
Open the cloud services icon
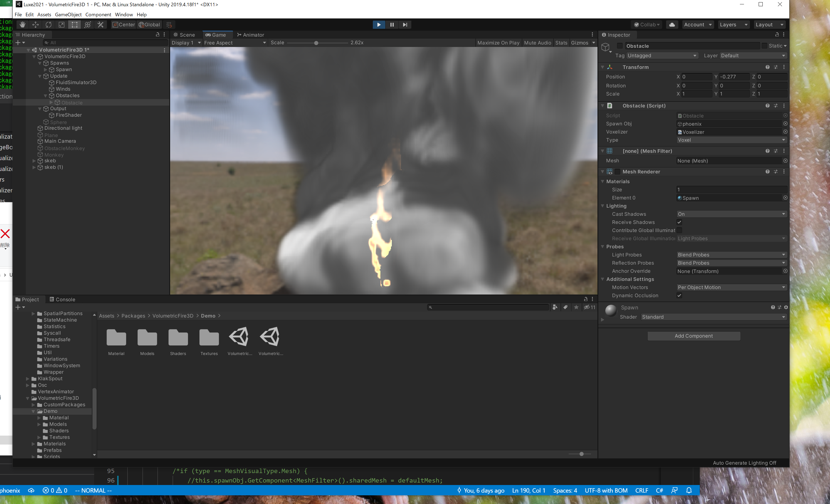coord(672,25)
